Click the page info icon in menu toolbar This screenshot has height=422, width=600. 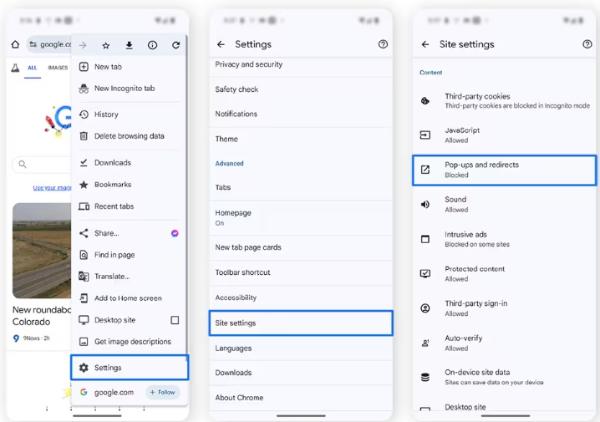(152, 45)
